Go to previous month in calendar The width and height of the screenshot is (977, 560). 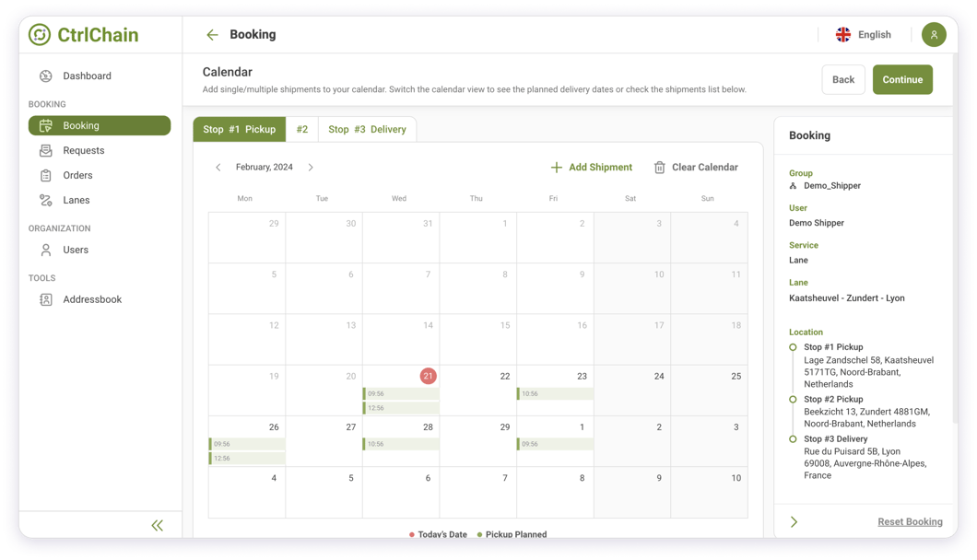(x=218, y=168)
